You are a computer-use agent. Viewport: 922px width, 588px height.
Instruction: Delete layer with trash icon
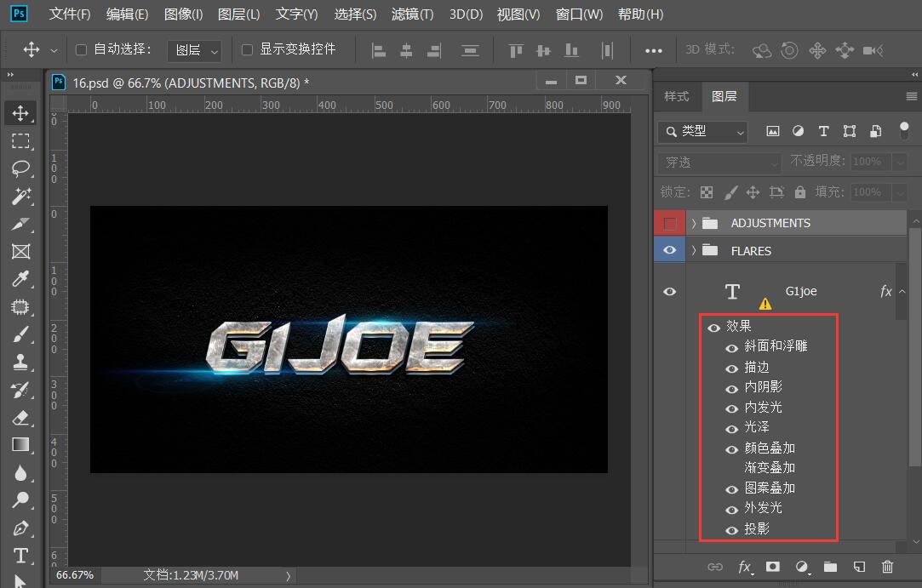887,567
